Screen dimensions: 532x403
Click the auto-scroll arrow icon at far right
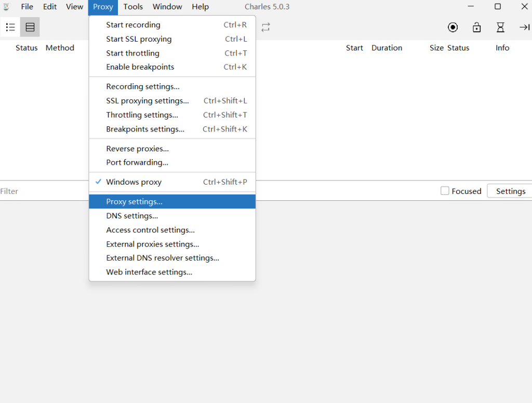(x=524, y=28)
